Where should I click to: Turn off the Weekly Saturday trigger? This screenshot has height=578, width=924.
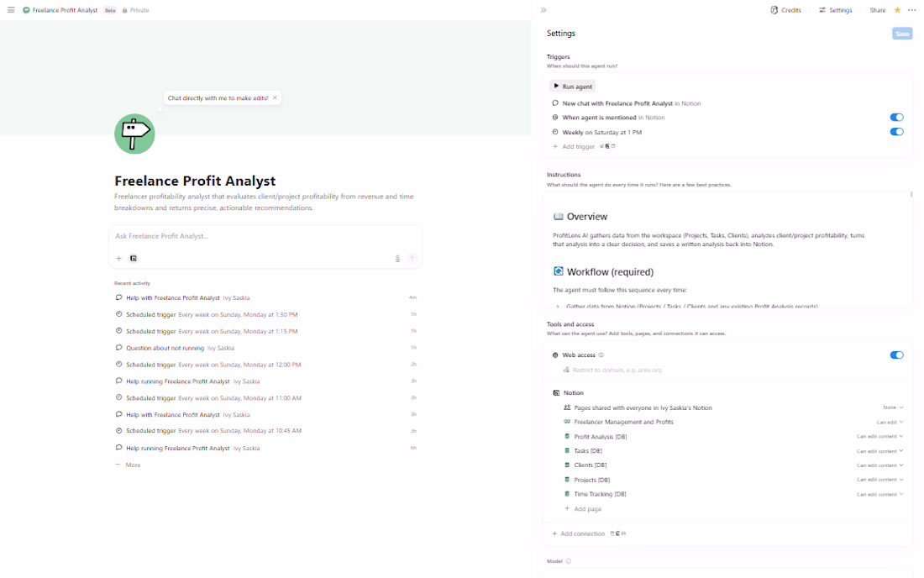tap(896, 132)
